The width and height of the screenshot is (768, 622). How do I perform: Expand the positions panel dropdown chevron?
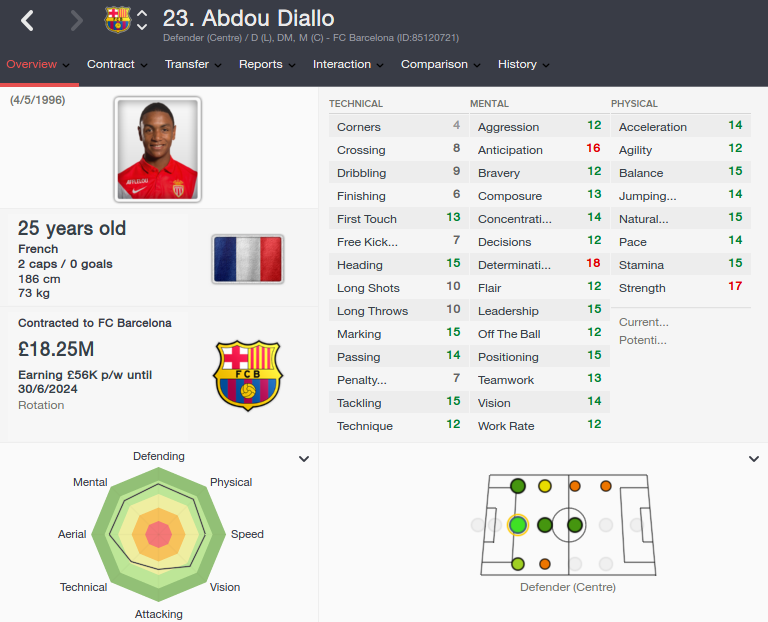(754, 459)
